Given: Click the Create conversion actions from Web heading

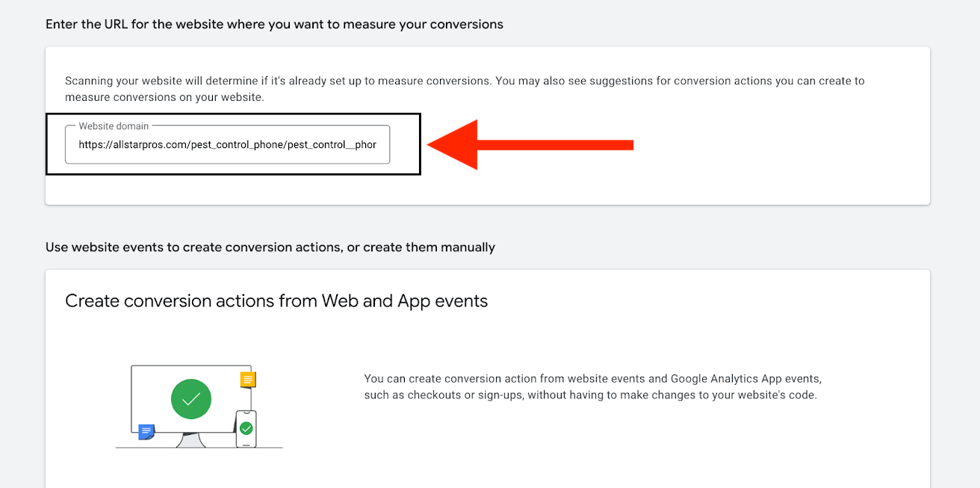Looking at the screenshot, I should click(x=276, y=300).
